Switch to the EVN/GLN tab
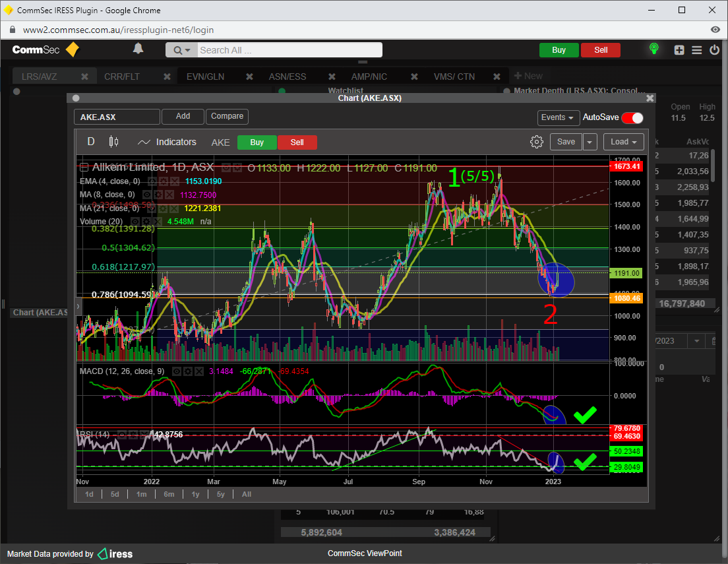Screen dimensions: 728x564 pyautogui.click(x=205, y=77)
